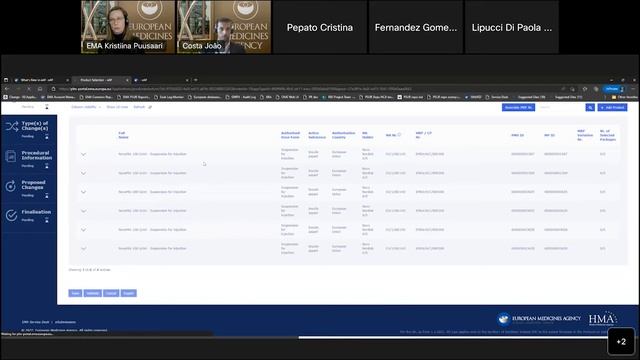The width and height of the screenshot is (640, 360).
Task: Click the HMA footer logo
Action: (x=602, y=319)
